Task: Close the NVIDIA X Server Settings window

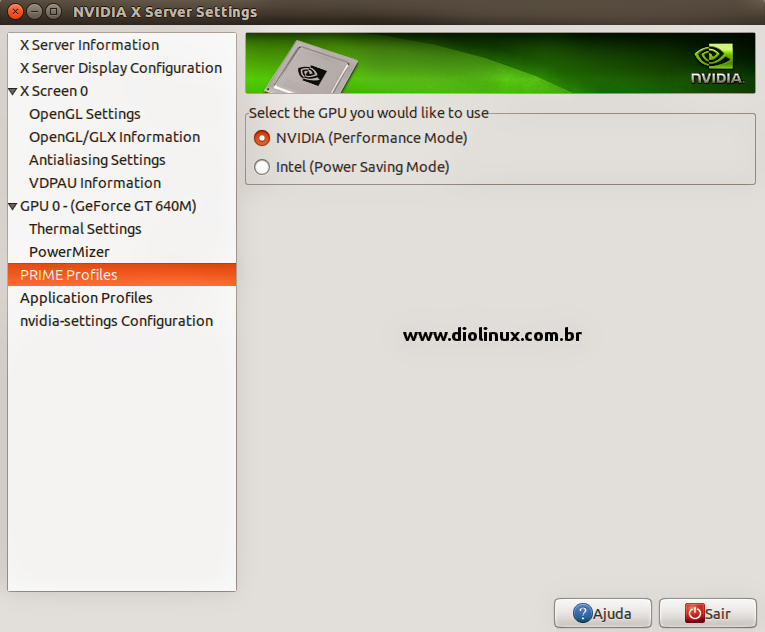Action: point(15,11)
